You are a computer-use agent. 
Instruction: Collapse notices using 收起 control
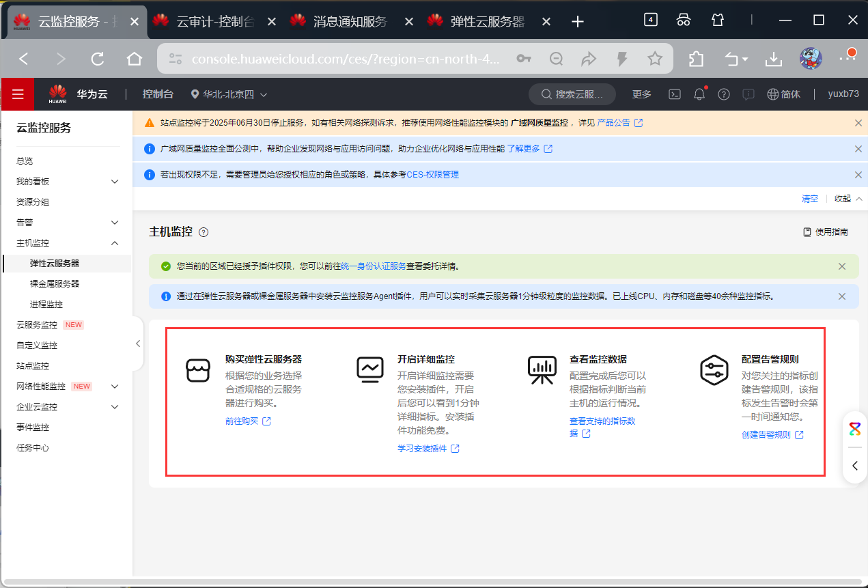848,199
